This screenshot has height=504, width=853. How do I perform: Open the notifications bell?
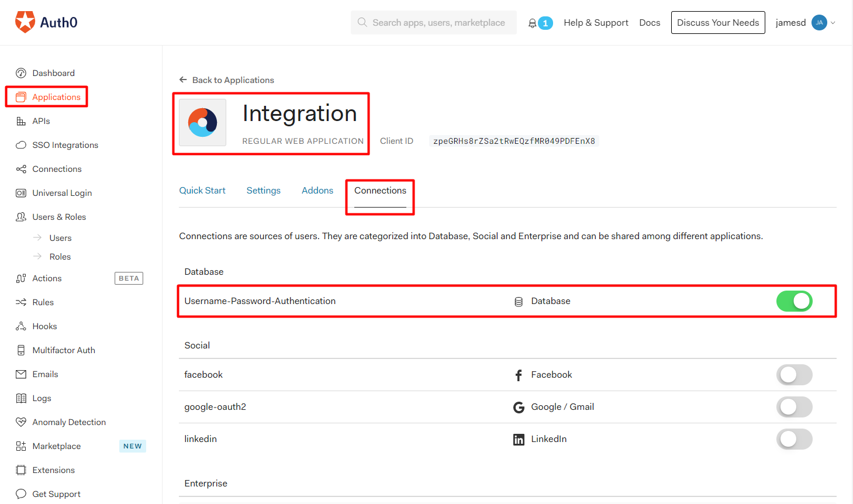point(532,23)
